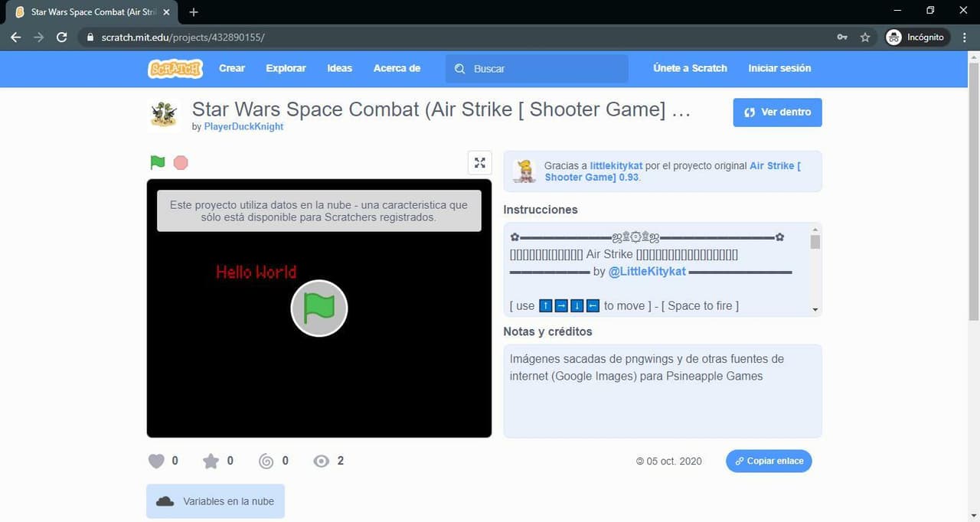This screenshot has height=522, width=980.
Task: Open Air Strike original project link
Action: pos(672,171)
